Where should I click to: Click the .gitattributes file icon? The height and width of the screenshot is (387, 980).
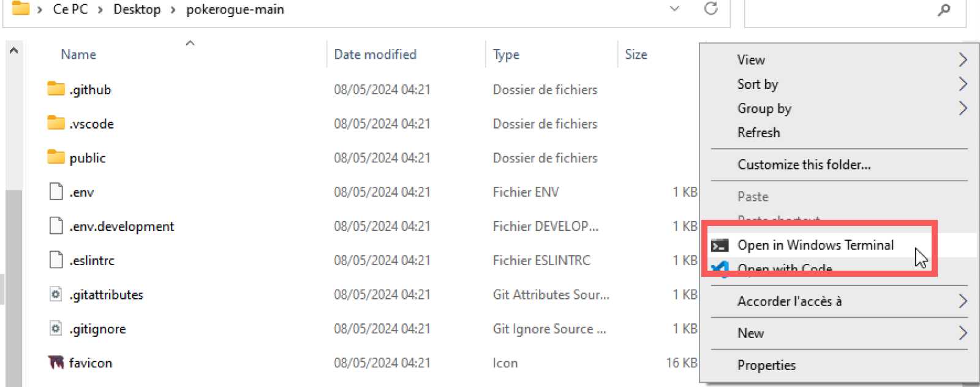coord(56,295)
